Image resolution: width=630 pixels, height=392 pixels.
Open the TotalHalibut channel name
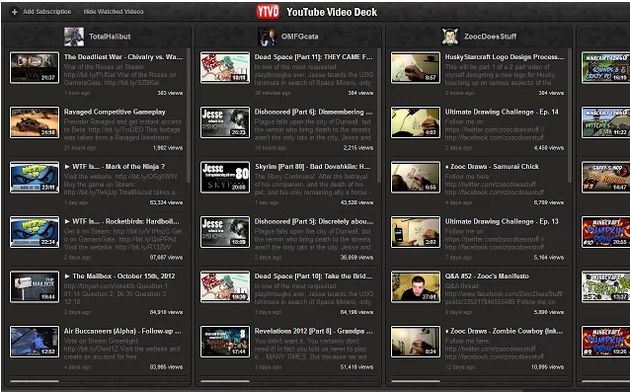(110, 37)
